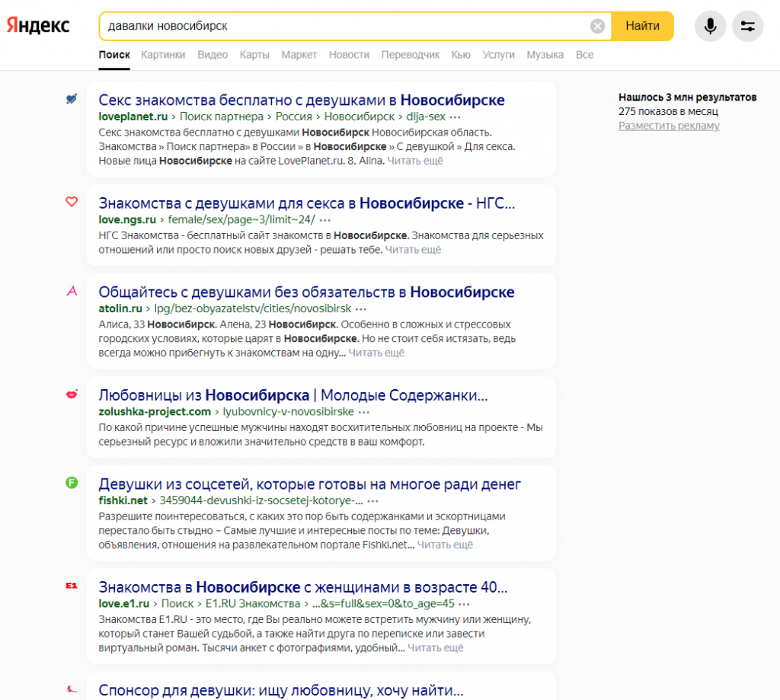Click the atolin.ru domain link

click(x=120, y=309)
